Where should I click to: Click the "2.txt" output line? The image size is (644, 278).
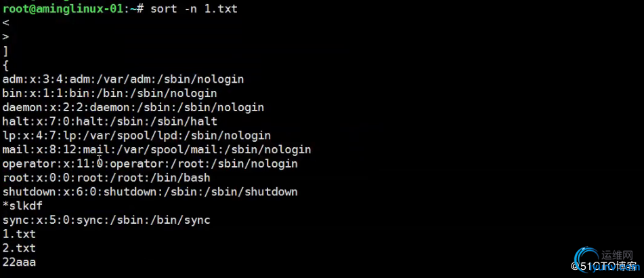pyautogui.click(x=19, y=248)
